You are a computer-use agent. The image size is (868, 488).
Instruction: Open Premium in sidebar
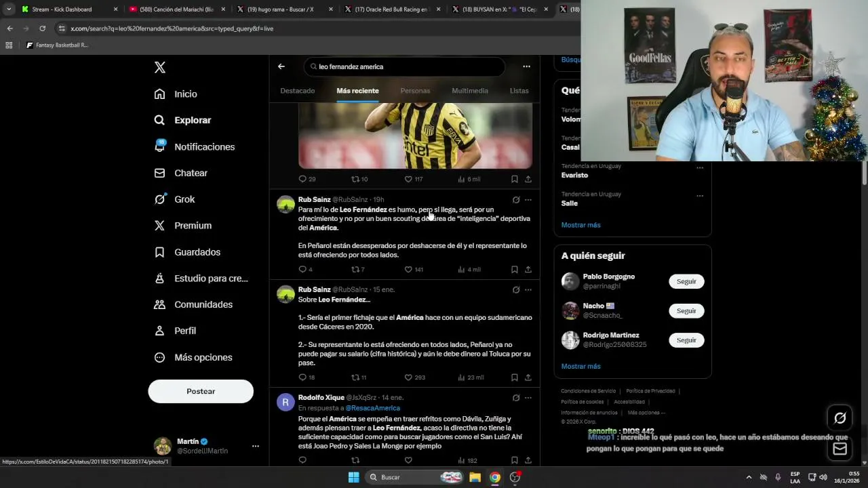[x=183, y=226]
